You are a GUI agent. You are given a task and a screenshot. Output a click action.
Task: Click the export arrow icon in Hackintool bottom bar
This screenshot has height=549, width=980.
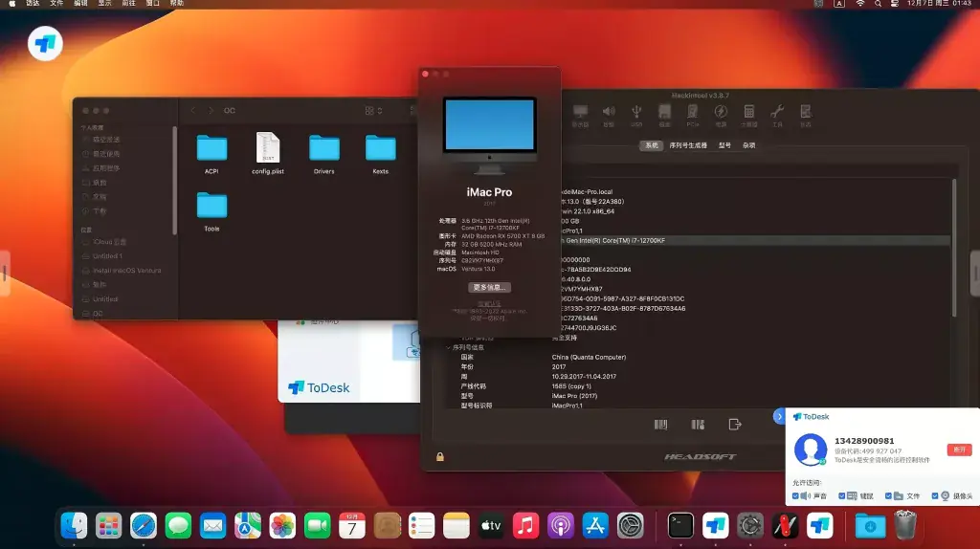coord(735,425)
